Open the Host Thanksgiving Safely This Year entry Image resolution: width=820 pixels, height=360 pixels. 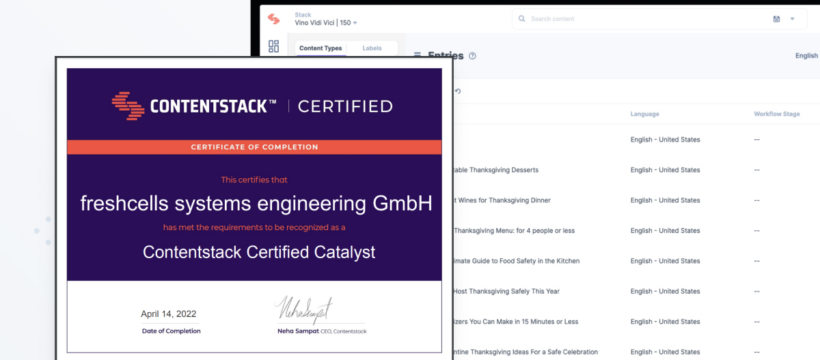point(507,291)
